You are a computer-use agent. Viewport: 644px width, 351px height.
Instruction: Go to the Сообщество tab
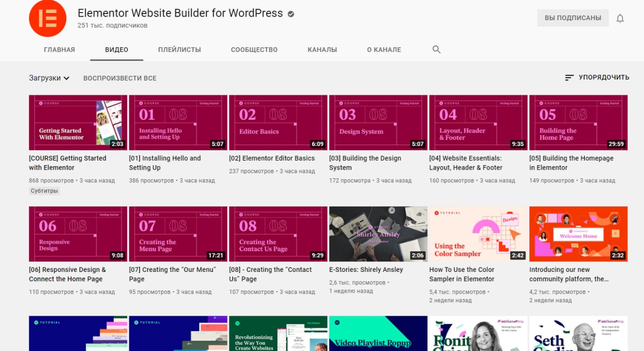(x=254, y=49)
